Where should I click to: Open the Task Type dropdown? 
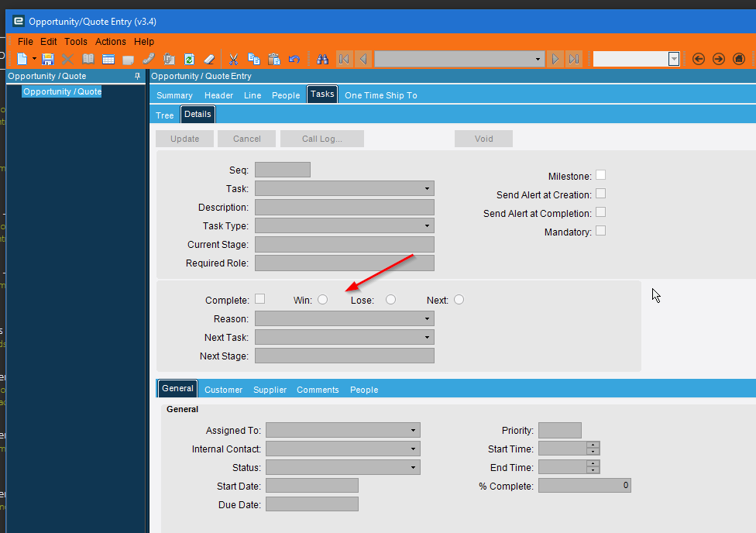coord(427,225)
